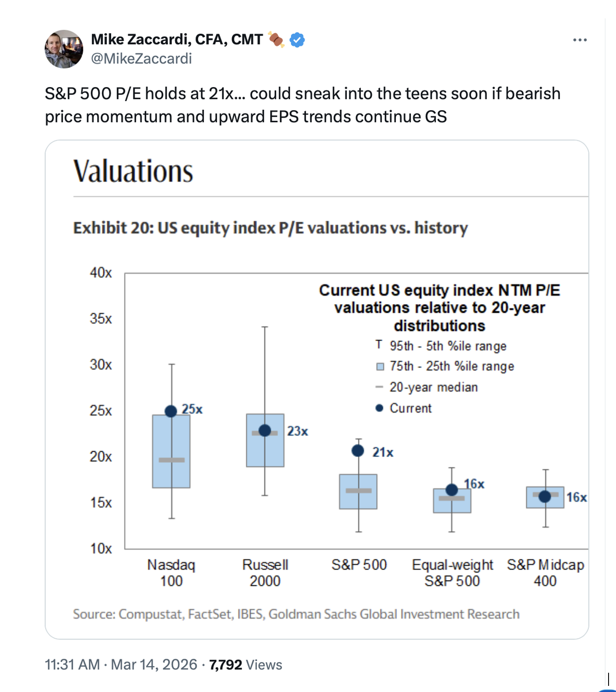The width and height of the screenshot is (616, 692).
Task: Open the @MikeZaccardi handle link
Action: (141, 59)
